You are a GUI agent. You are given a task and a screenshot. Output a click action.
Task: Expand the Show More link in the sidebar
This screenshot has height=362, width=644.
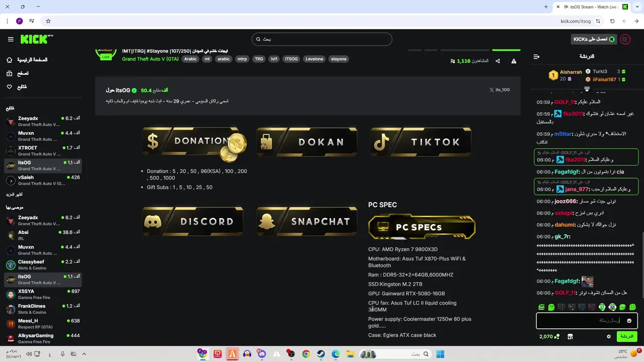pyautogui.click(x=14, y=195)
